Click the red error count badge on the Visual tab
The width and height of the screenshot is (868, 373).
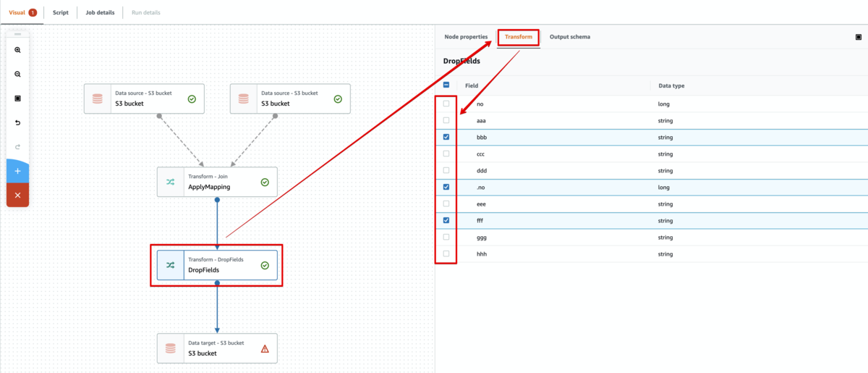(x=33, y=12)
